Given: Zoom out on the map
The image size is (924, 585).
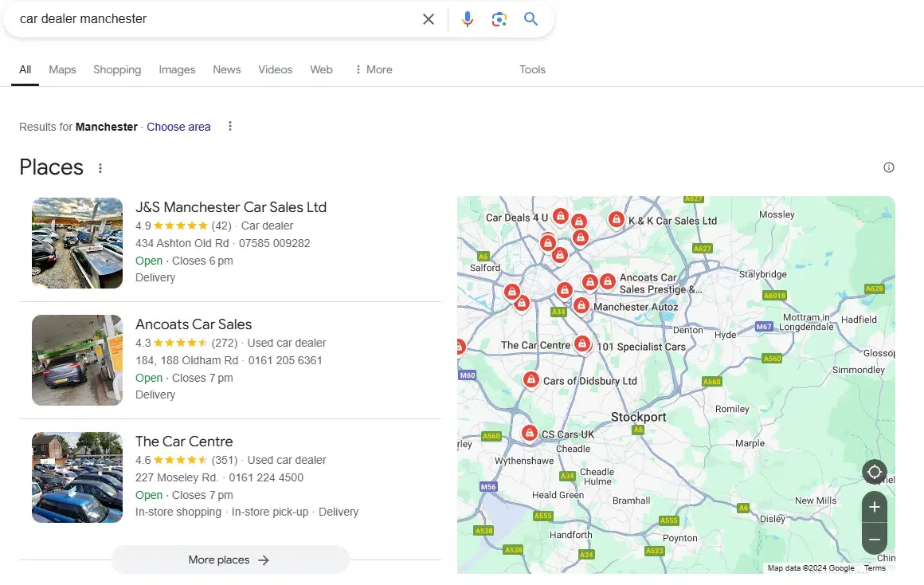Looking at the screenshot, I should click(x=875, y=540).
